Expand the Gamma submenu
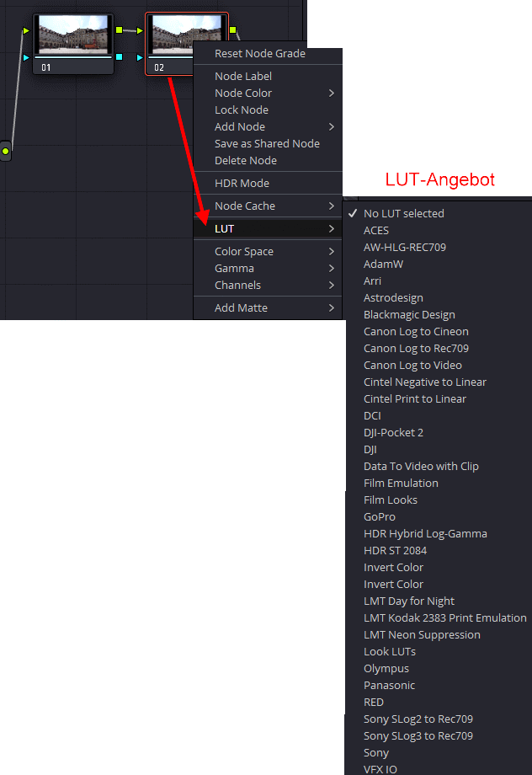The width and height of the screenshot is (532, 775). 268,268
